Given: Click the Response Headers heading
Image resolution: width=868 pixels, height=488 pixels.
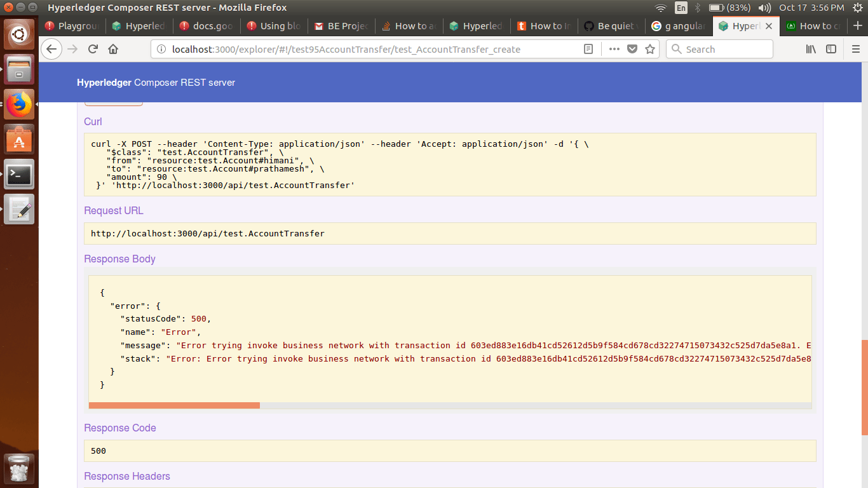Looking at the screenshot, I should coord(127,476).
